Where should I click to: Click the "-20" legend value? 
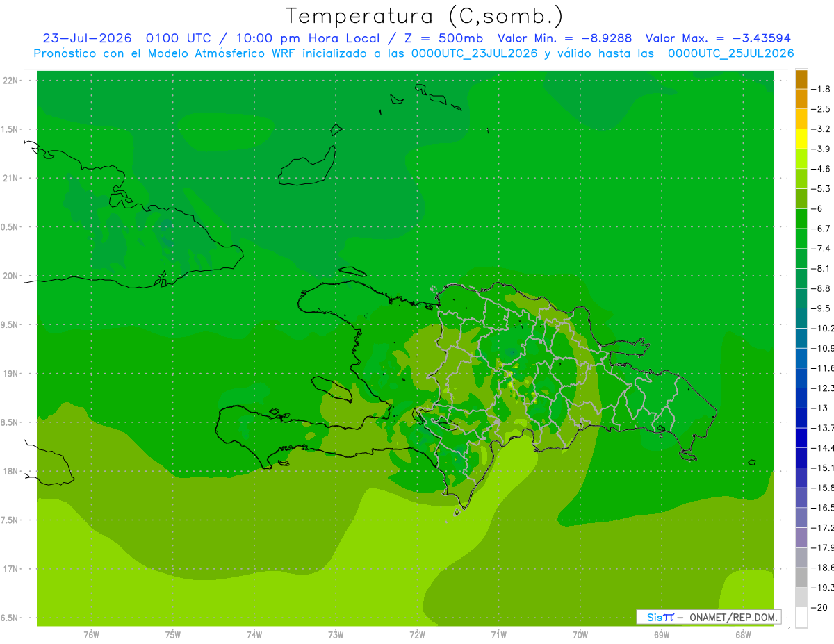(x=819, y=607)
